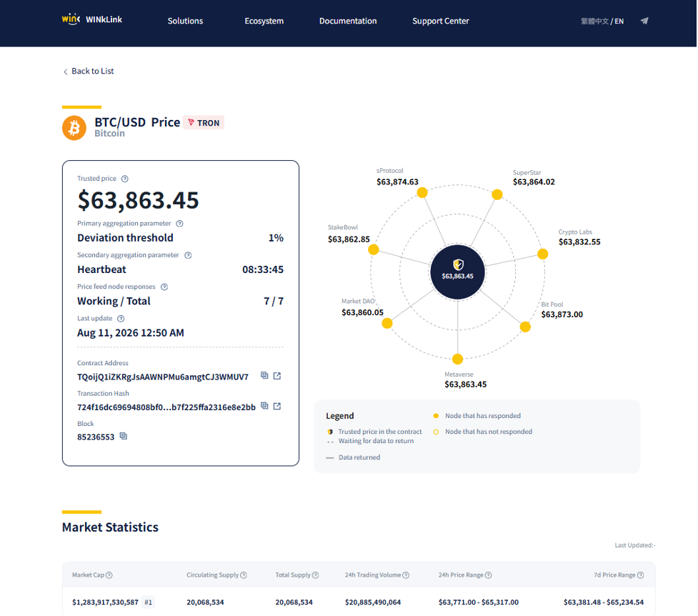Click 24h trading volume $20,885,490,064
Screen dimensions: 698x616
(x=373, y=602)
